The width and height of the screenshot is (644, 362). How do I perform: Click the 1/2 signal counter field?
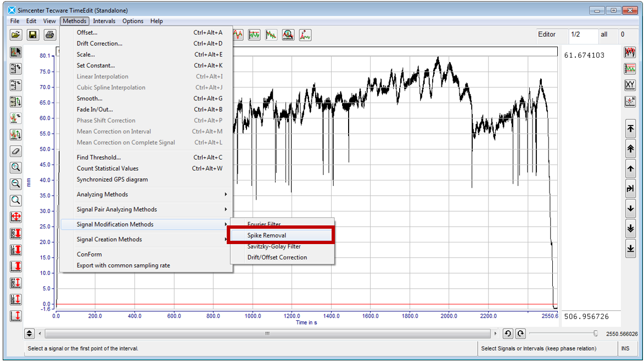tap(583, 35)
